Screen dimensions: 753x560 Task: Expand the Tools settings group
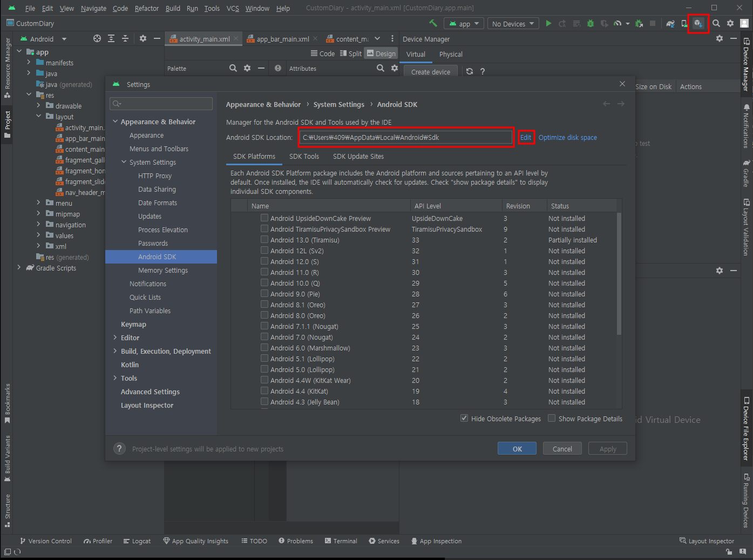point(115,378)
